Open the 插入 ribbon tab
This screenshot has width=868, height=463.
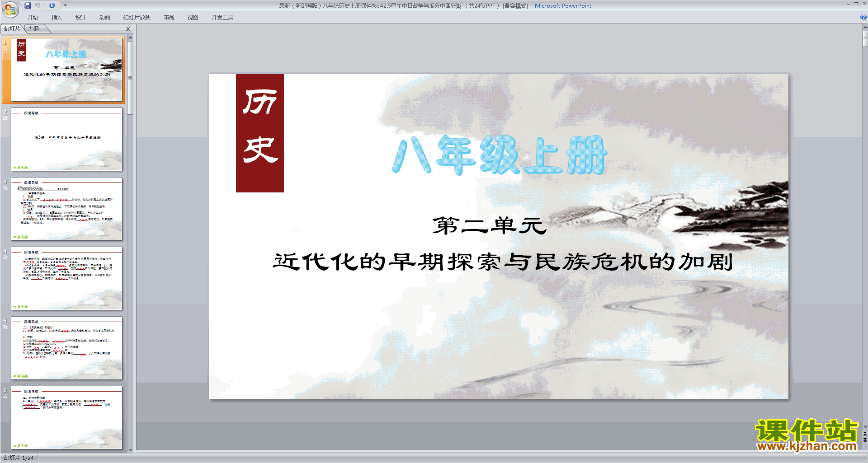coord(57,17)
